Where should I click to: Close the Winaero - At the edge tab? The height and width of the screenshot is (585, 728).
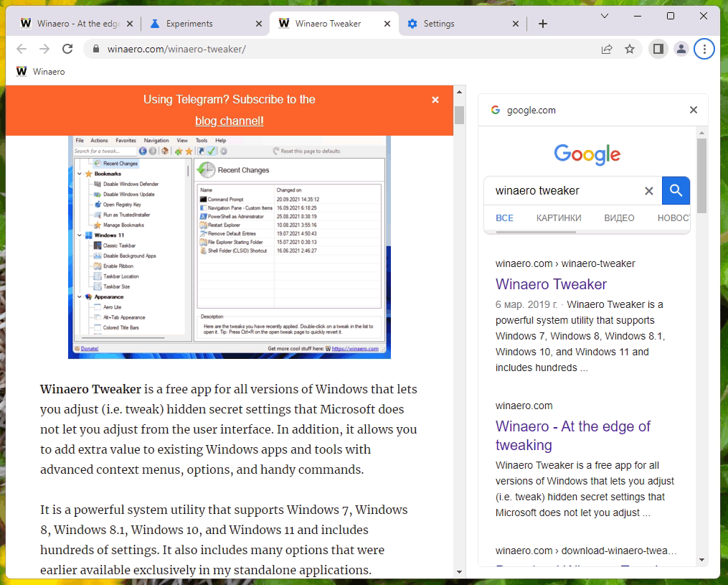click(130, 24)
